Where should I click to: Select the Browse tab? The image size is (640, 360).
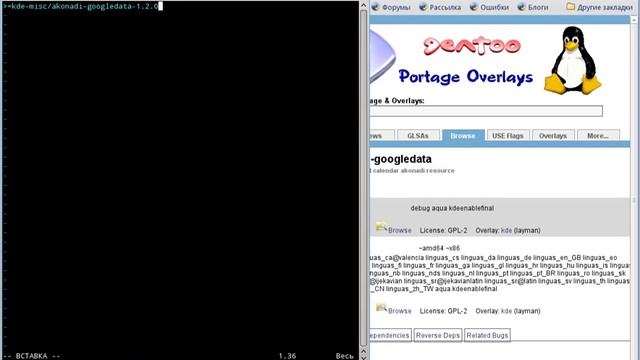click(x=463, y=136)
